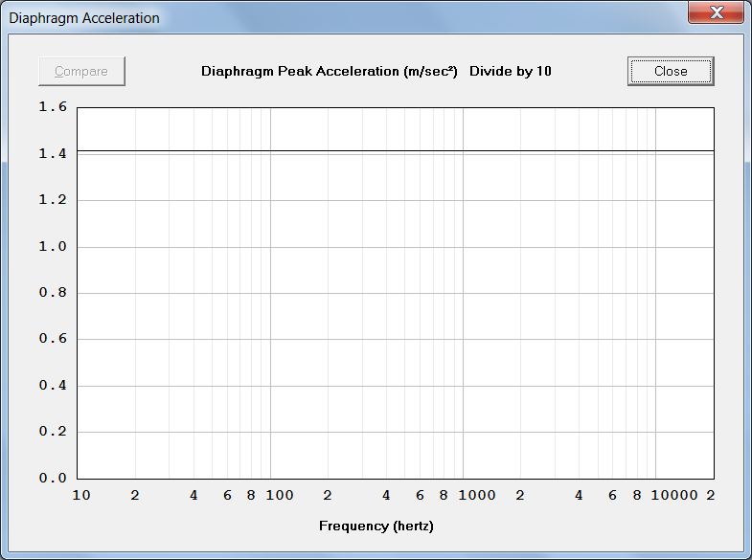Click the 0.2 y-axis value
The image size is (752, 560).
[x=53, y=431]
